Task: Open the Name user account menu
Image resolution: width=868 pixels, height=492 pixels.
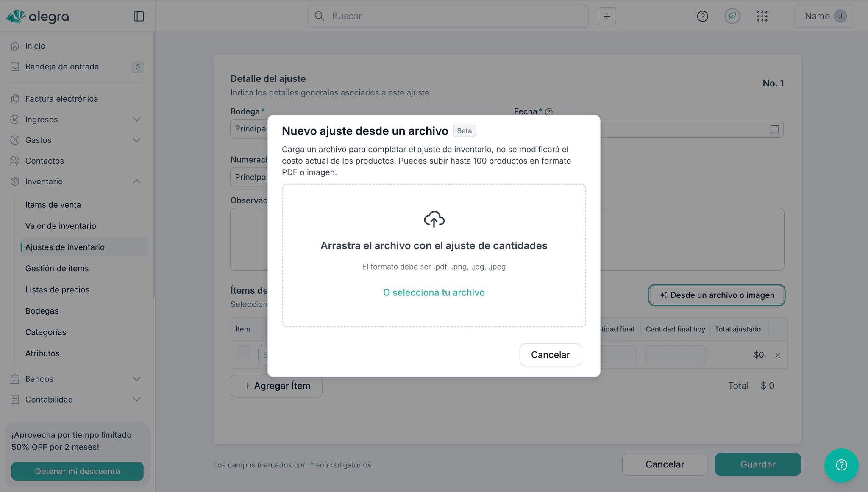Action: 823,16
